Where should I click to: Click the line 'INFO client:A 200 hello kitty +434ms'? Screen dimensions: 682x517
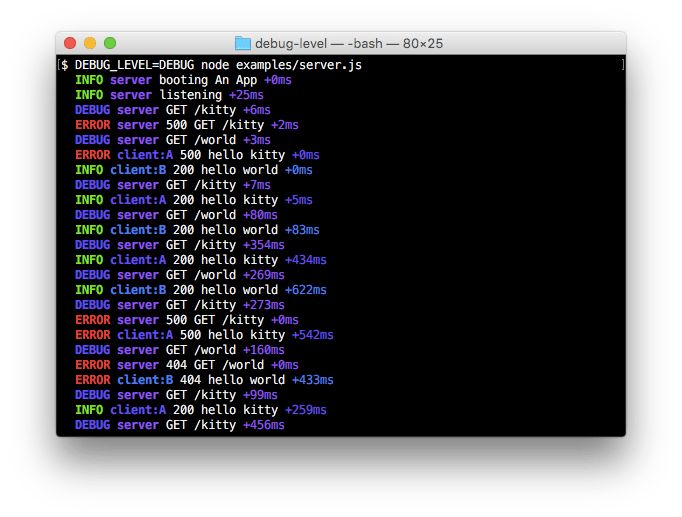(201, 260)
